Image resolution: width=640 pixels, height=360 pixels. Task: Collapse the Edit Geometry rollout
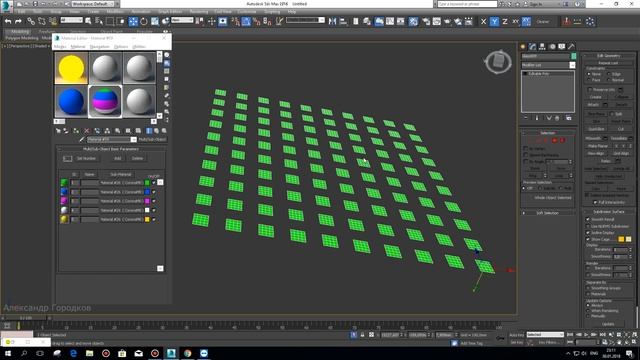609,56
